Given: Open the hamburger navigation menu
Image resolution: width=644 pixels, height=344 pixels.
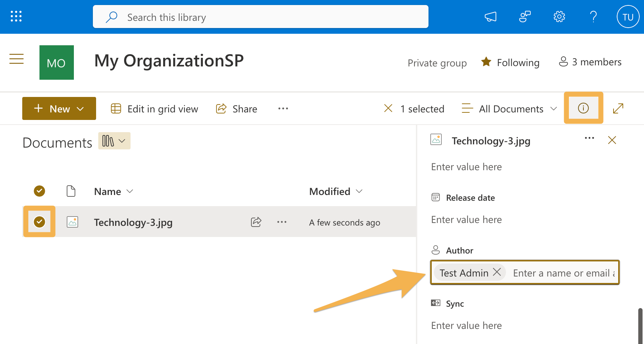Looking at the screenshot, I should (x=16, y=59).
